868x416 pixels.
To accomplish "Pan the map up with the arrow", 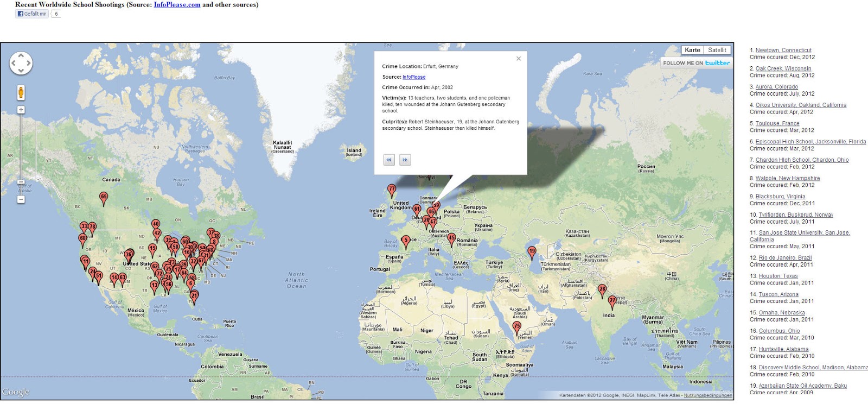I will click(x=21, y=55).
